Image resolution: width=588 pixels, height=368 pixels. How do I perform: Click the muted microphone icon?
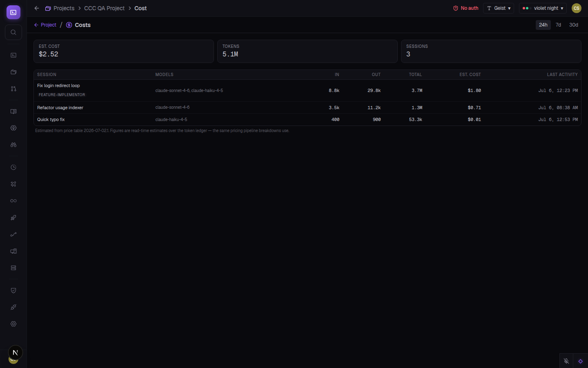(x=566, y=361)
